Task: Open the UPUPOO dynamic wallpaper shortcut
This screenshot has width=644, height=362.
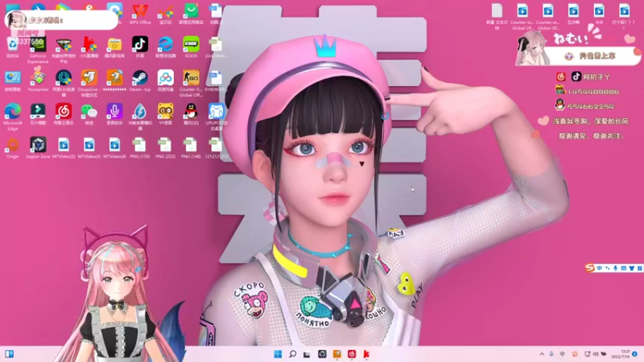Action: (217, 117)
